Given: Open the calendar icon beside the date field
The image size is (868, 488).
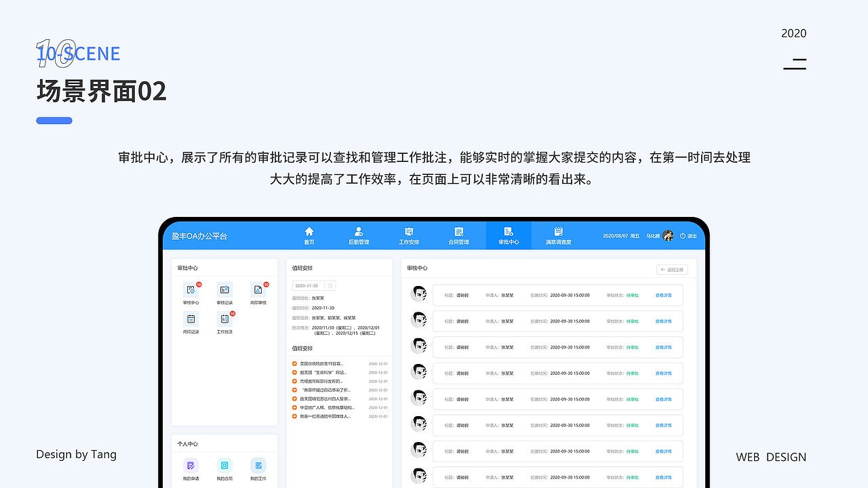Looking at the screenshot, I should (331, 285).
